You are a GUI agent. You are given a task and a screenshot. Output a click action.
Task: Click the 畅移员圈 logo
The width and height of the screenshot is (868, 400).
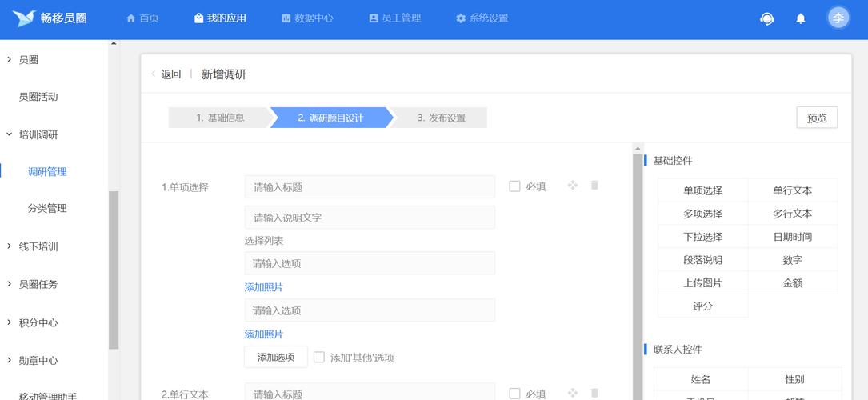50,18
